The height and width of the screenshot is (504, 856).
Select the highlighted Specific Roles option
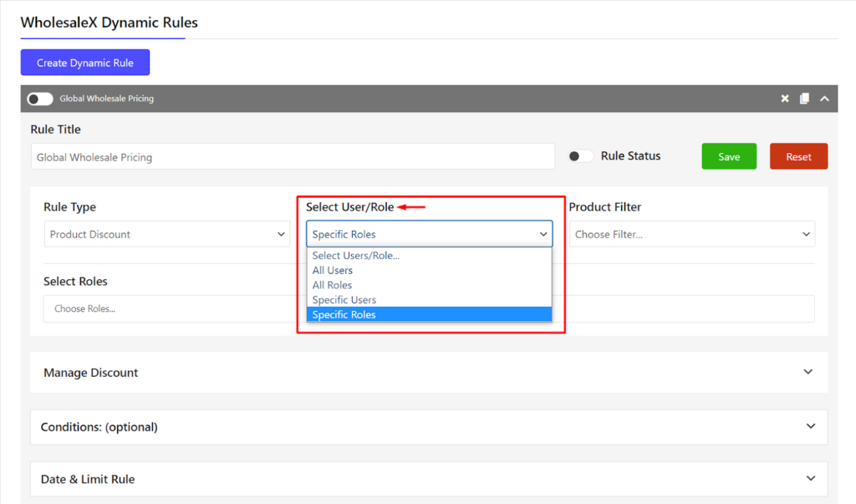429,314
